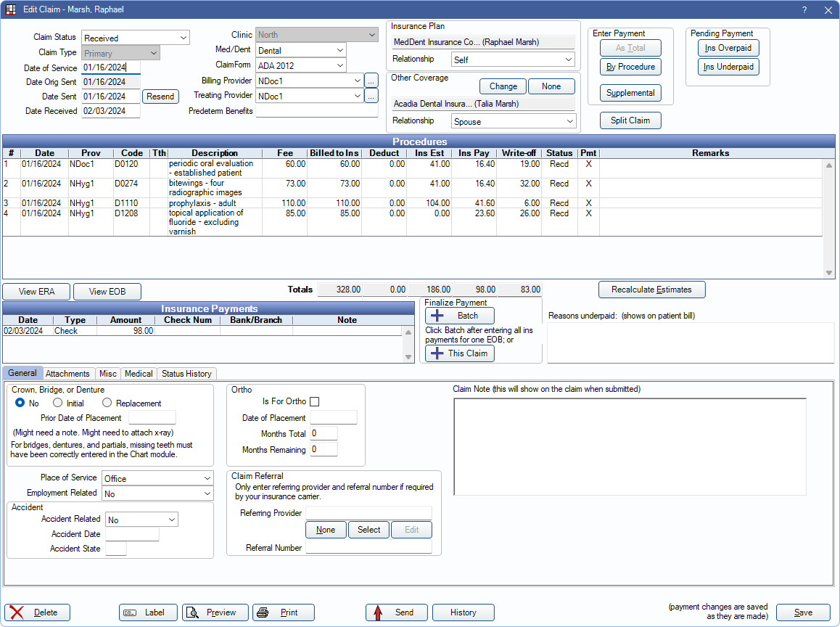This screenshot has height=627, width=840.
Task: Click the Recalculate Estimates button
Action: tap(651, 290)
